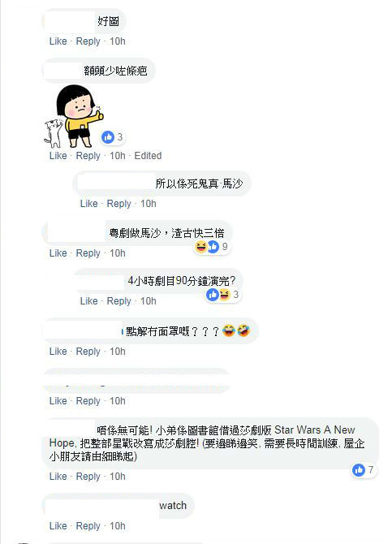Reply to the watch comment
392x544 pixels.
coord(88,526)
